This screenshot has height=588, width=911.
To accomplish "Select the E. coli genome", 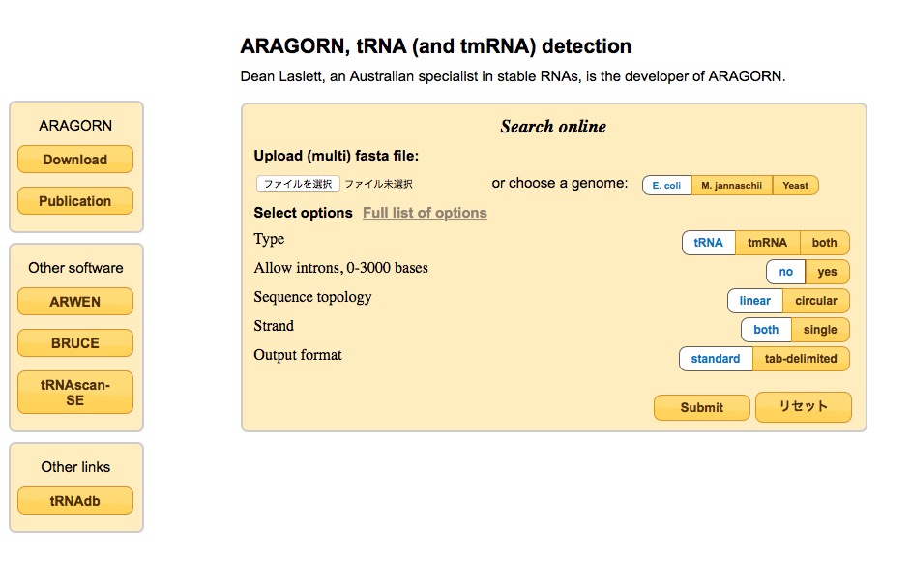I will 665,185.
